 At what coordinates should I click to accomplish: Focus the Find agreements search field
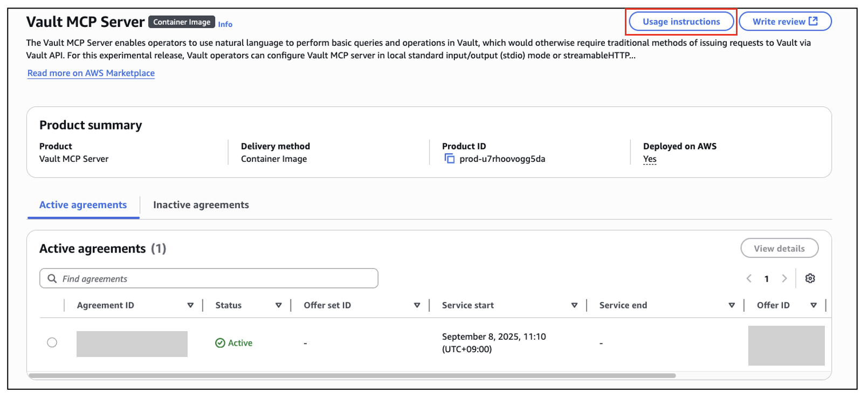(209, 278)
